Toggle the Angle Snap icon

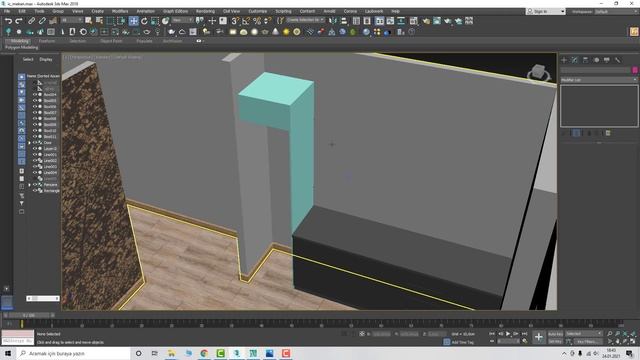(x=246, y=20)
